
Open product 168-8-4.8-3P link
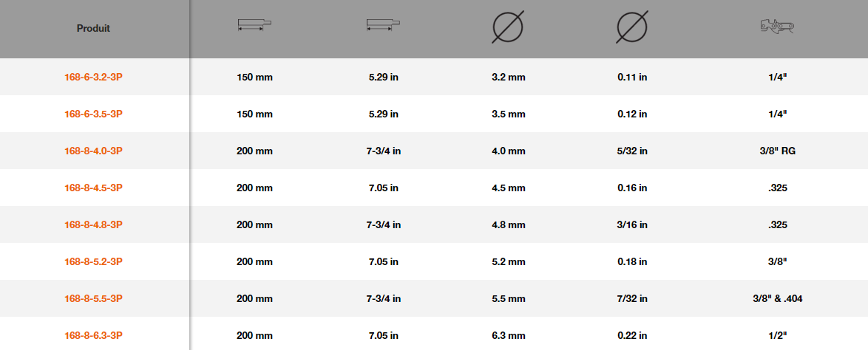(x=94, y=225)
